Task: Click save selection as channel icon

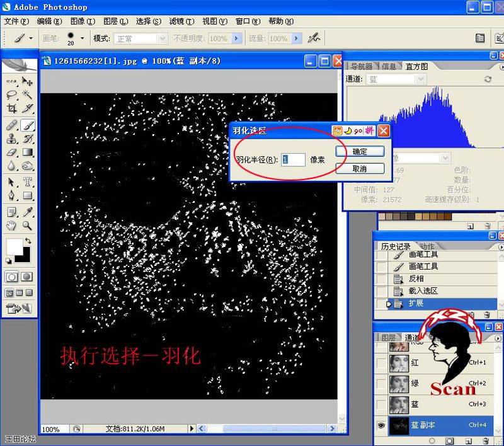Action: tap(450, 441)
